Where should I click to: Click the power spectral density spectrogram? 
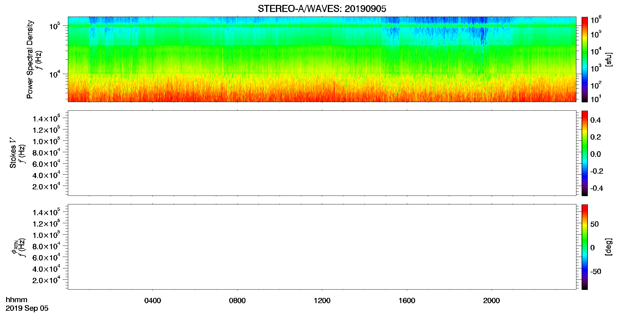click(x=322, y=59)
